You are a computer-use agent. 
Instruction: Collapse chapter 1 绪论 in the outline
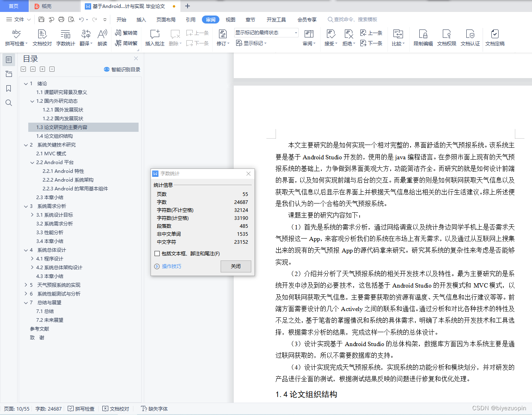(26, 84)
